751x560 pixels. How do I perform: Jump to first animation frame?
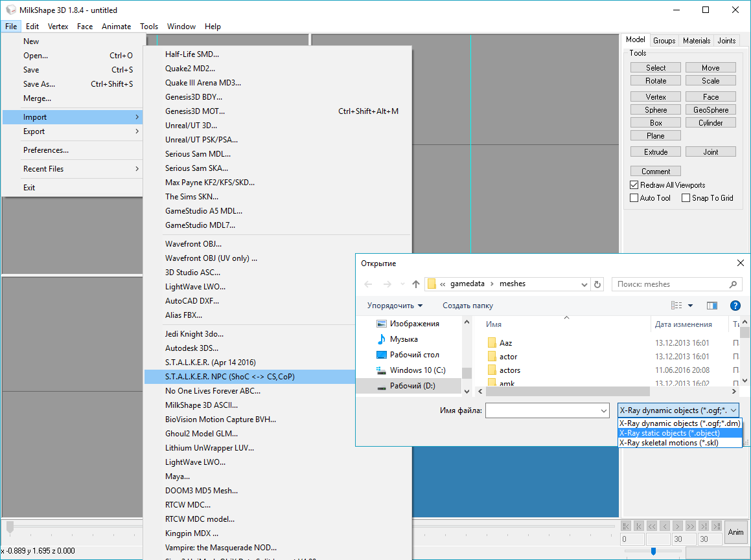[625, 526]
